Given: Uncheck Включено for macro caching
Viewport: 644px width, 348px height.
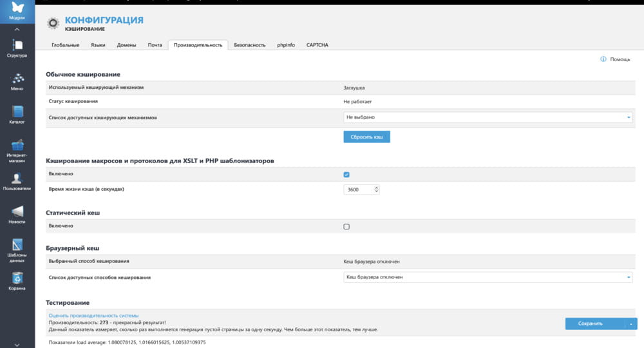Looking at the screenshot, I should 346,175.
